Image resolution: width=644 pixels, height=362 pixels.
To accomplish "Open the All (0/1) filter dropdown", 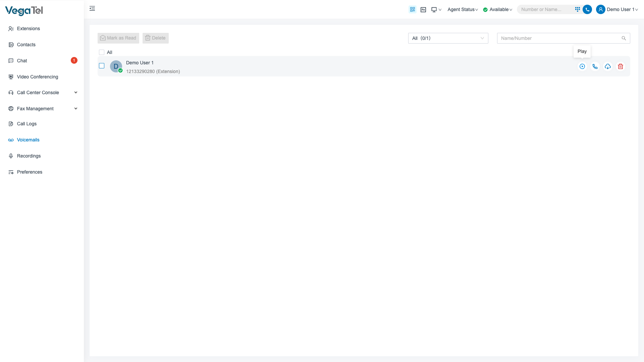I will 448,38.
